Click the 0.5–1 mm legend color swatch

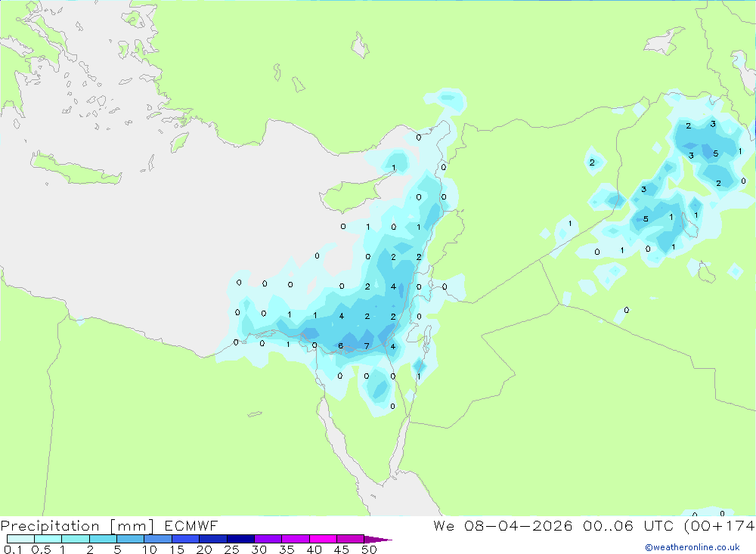(48, 539)
